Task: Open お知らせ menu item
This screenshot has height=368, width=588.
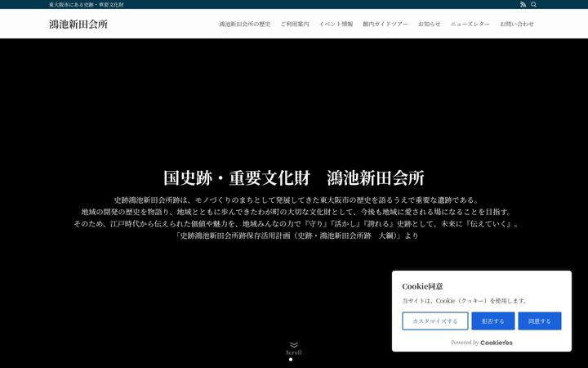Action: (429, 24)
